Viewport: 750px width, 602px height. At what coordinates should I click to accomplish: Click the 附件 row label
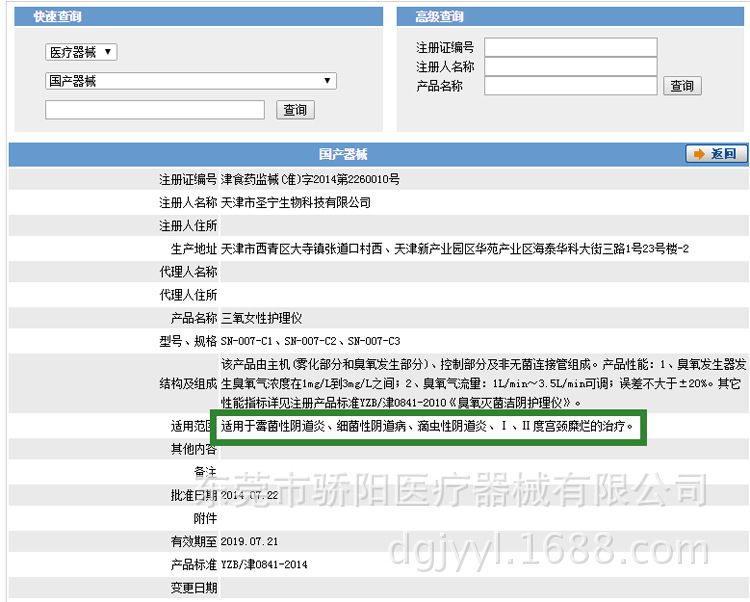[205, 518]
